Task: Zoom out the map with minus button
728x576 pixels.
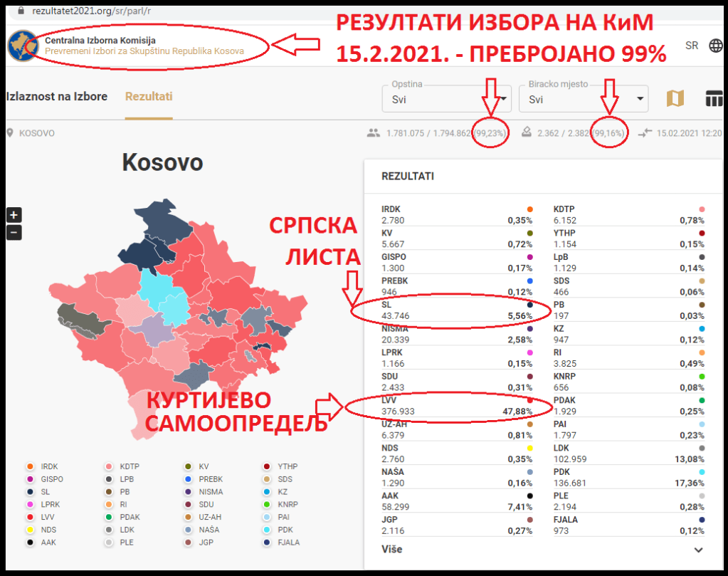Action: 14,232
